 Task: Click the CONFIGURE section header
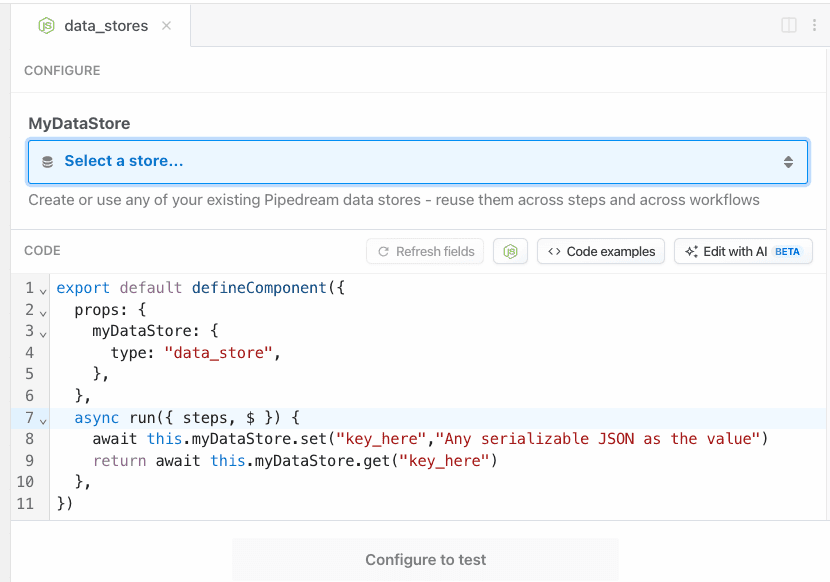(62, 70)
